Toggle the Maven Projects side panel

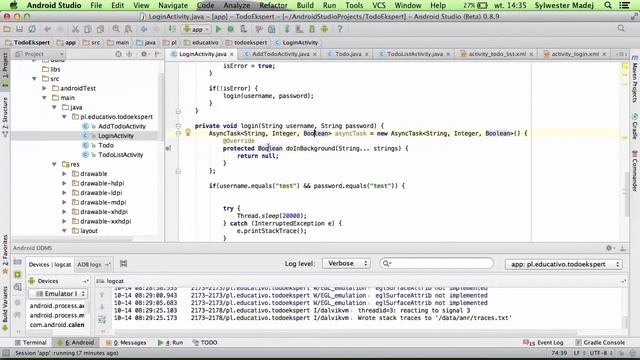tap(635, 80)
